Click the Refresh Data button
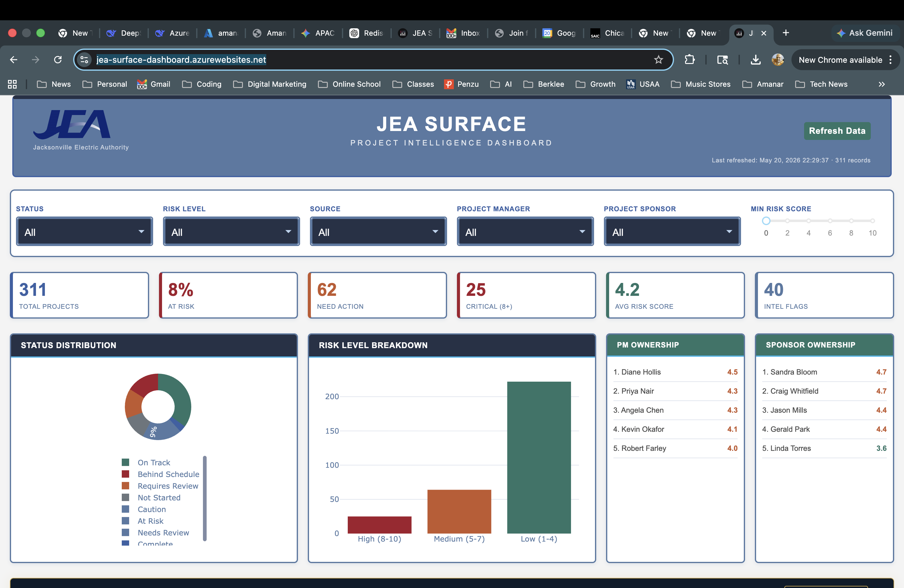 [837, 131]
